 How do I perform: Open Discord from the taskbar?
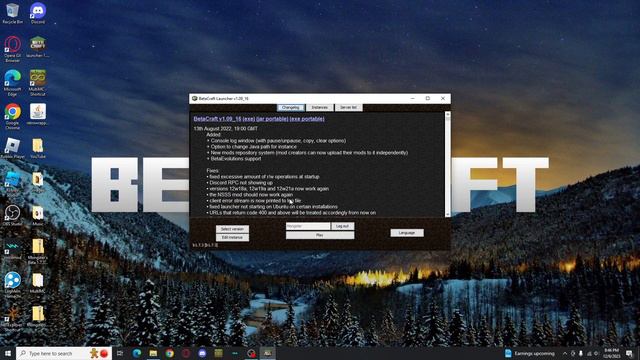202,353
